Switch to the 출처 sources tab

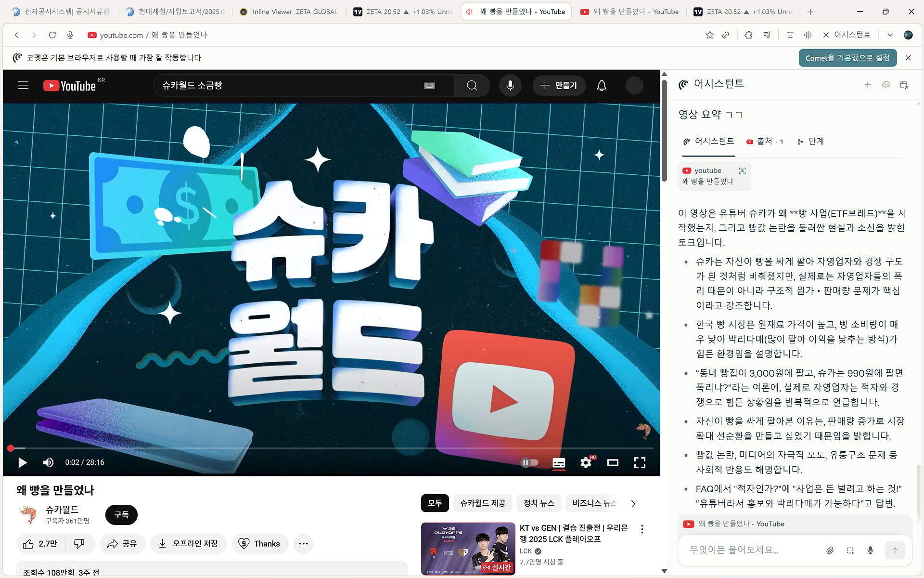765,141
